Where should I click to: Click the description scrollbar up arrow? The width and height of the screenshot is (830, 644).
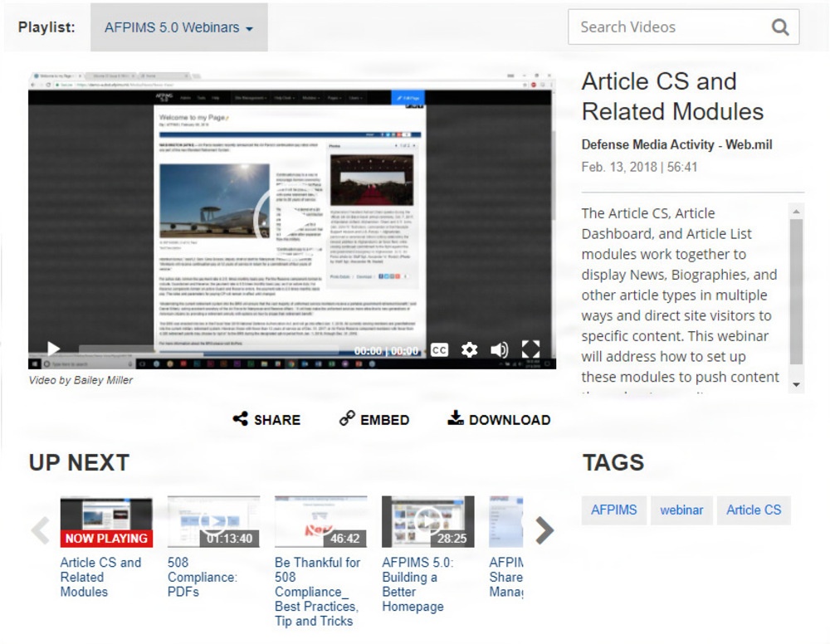796,212
